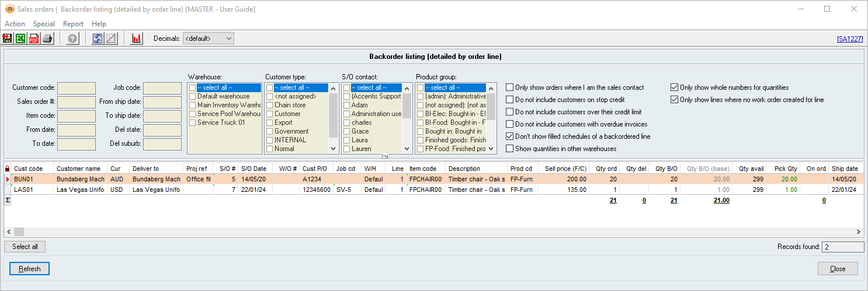
Task: Click the grid with red slash icon
Action: 110,38
